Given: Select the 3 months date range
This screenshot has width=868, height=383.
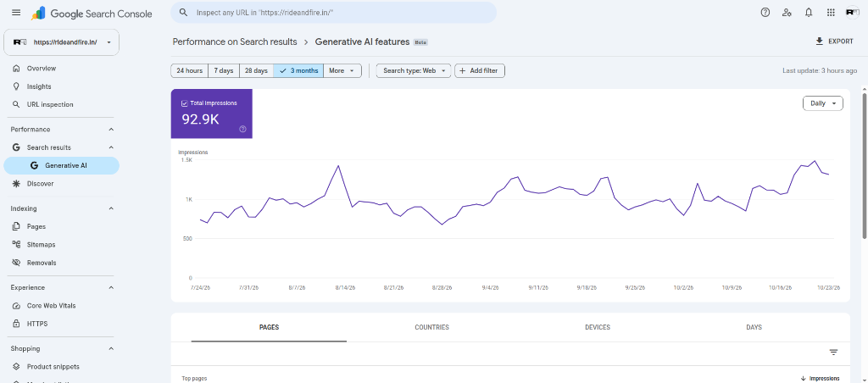Looking at the screenshot, I should (x=298, y=71).
